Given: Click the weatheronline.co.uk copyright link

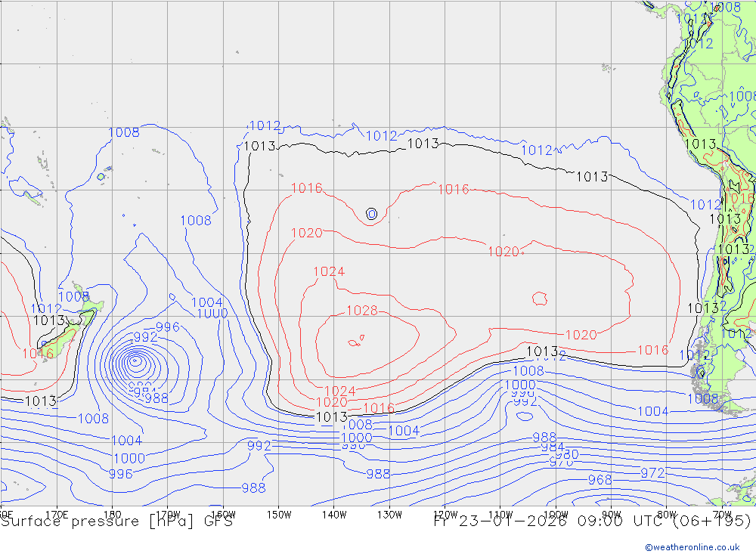Looking at the screenshot, I should pos(692,546).
